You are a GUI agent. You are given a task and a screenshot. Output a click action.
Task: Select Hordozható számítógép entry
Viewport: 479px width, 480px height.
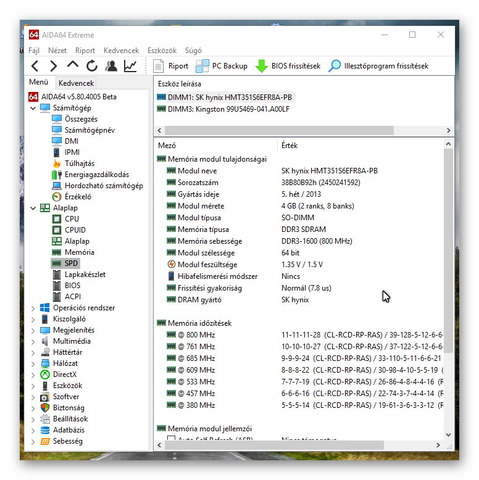98,185
